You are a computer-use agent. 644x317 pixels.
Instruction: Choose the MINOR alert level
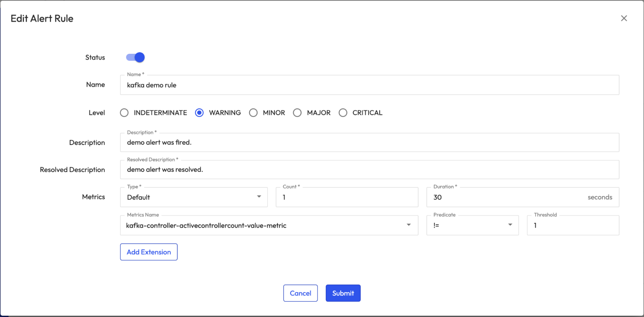253,113
